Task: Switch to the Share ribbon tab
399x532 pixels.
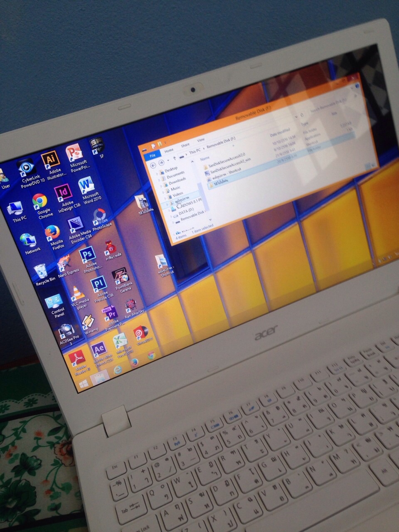Action: click(185, 145)
